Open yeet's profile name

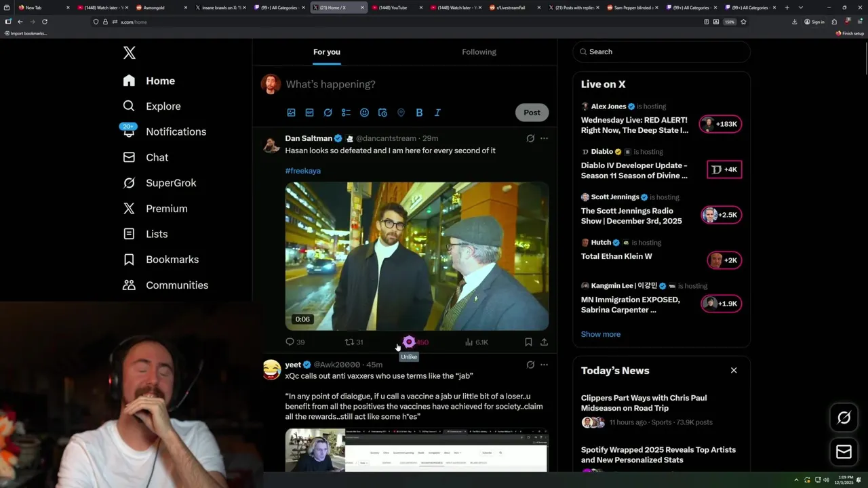[293, 365]
